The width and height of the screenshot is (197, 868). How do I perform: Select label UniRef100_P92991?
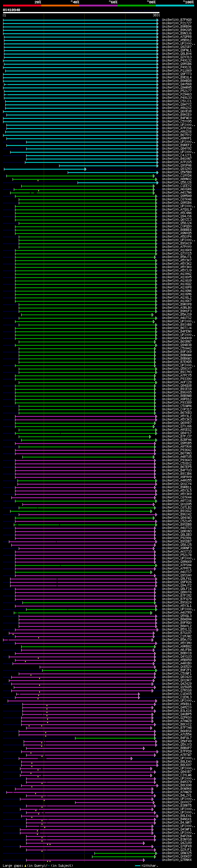point(176,538)
